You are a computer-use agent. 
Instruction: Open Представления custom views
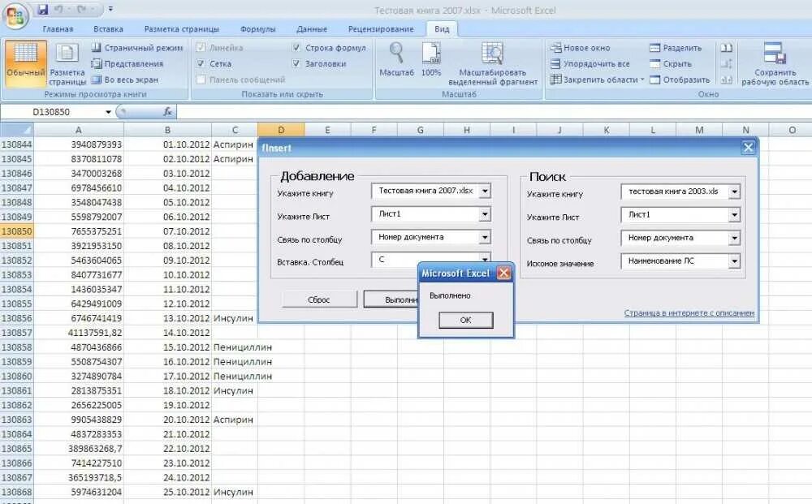[x=127, y=63]
